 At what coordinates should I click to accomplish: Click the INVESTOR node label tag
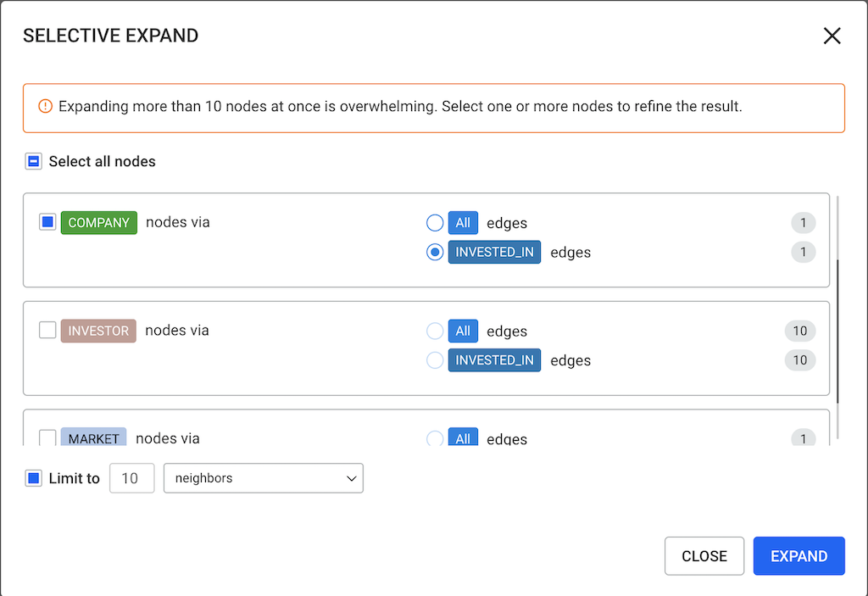98,331
